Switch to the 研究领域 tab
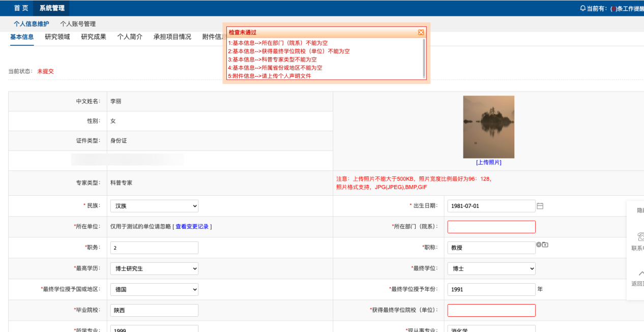 57,37
